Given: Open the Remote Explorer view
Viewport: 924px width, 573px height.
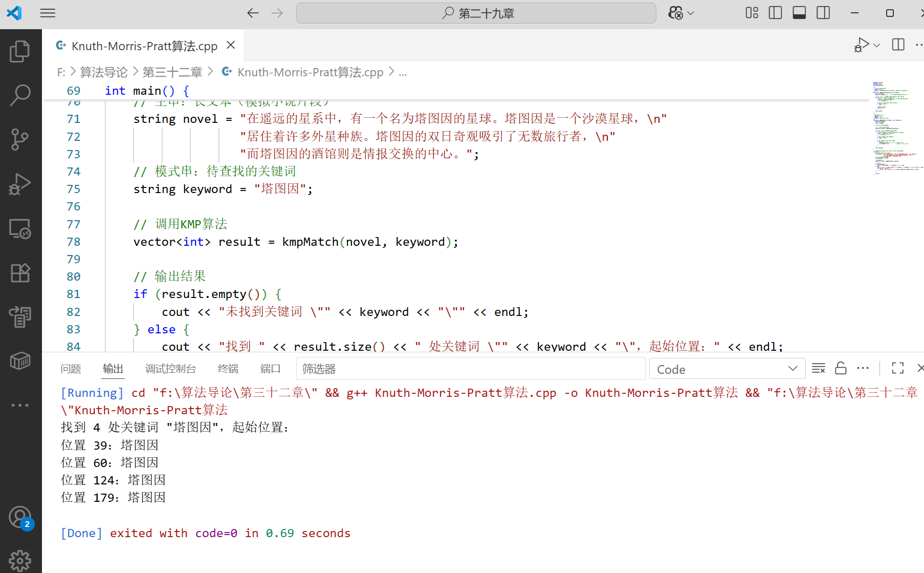Looking at the screenshot, I should pos(20,228).
